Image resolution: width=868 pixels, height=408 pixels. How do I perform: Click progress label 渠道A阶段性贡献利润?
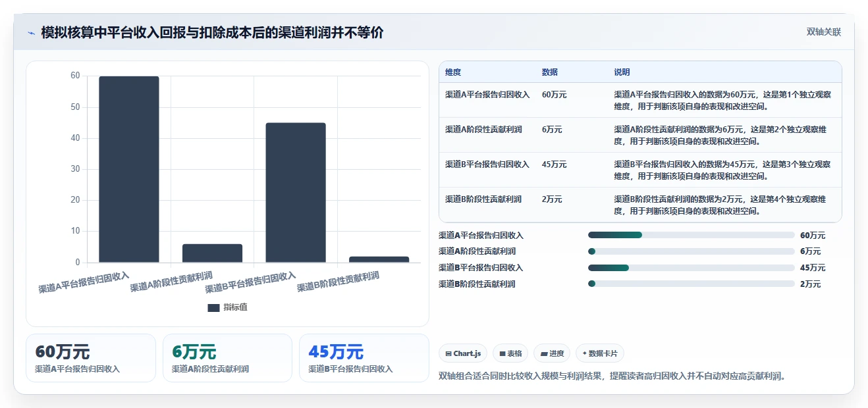click(477, 251)
